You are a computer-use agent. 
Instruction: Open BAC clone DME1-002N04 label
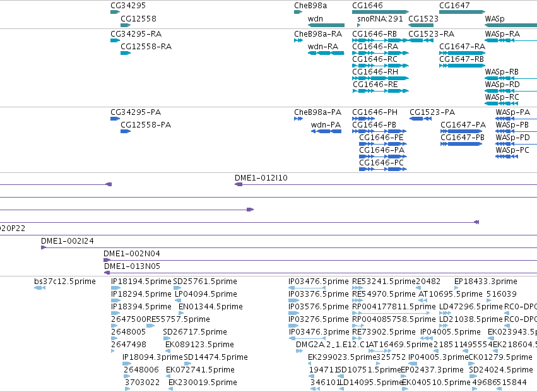point(131,254)
